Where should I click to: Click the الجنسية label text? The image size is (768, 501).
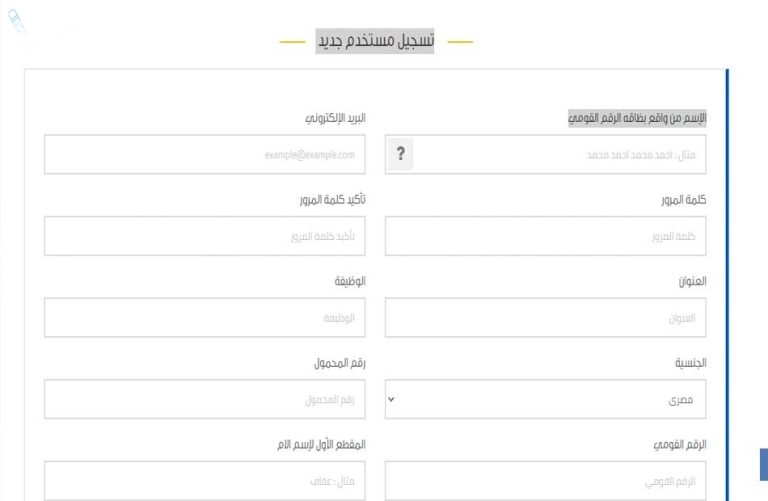pos(690,363)
